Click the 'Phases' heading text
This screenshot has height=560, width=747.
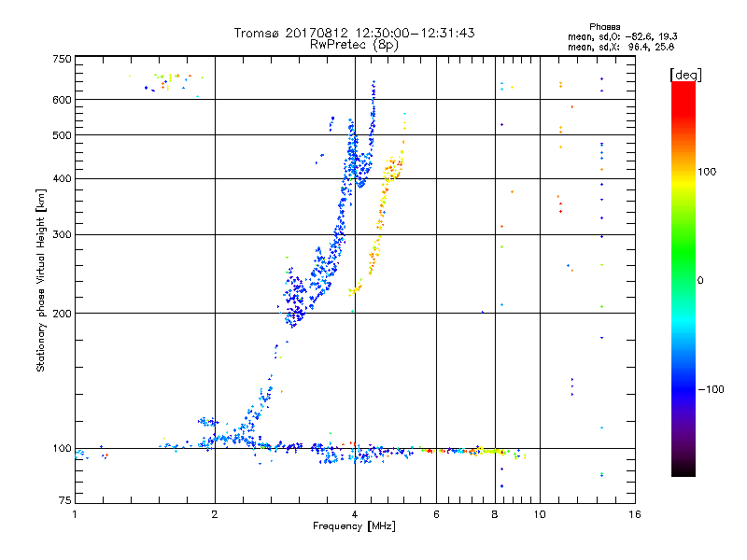(x=604, y=27)
